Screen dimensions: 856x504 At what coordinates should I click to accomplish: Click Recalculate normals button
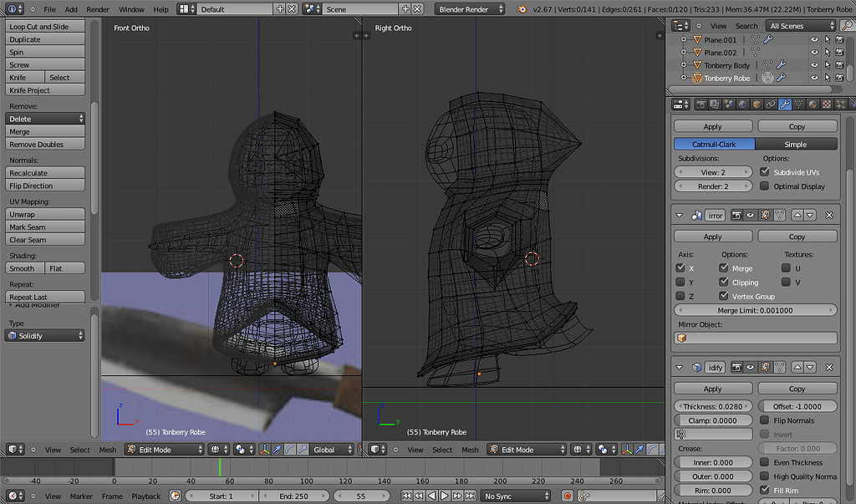tap(45, 172)
